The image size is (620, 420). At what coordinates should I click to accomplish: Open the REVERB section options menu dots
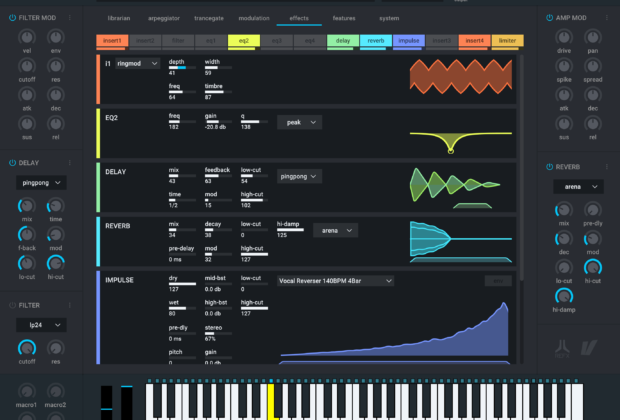607,167
